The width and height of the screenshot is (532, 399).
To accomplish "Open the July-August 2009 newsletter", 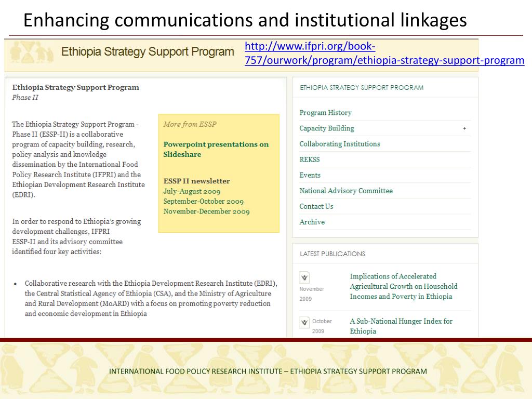I will tap(192, 191).
